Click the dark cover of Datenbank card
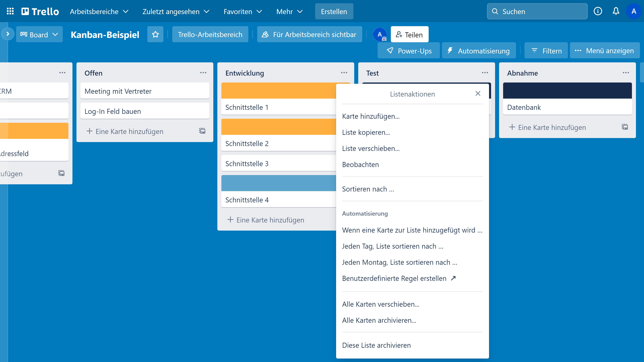The height and width of the screenshot is (362, 644). coord(567,91)
